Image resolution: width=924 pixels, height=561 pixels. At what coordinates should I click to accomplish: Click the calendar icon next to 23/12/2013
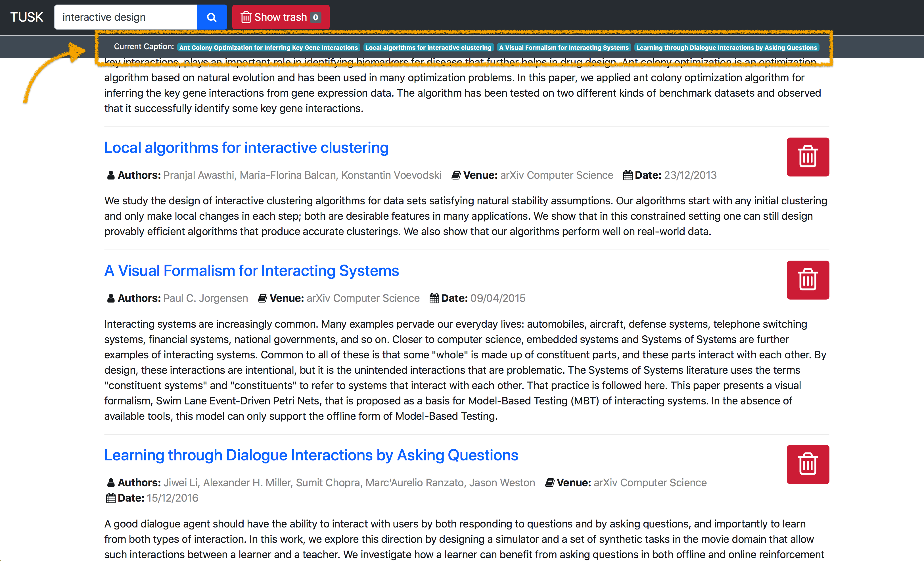(628, 175)
